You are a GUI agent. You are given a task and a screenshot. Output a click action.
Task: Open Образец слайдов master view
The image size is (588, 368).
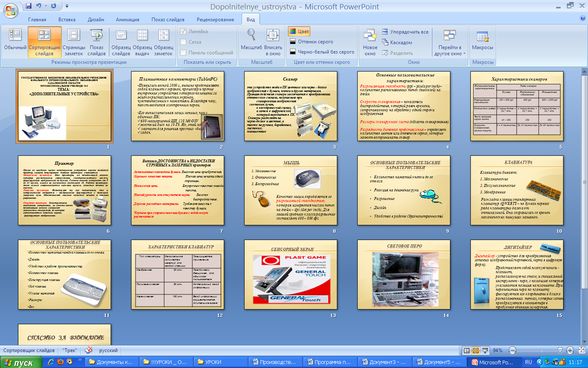pos(121,42)
